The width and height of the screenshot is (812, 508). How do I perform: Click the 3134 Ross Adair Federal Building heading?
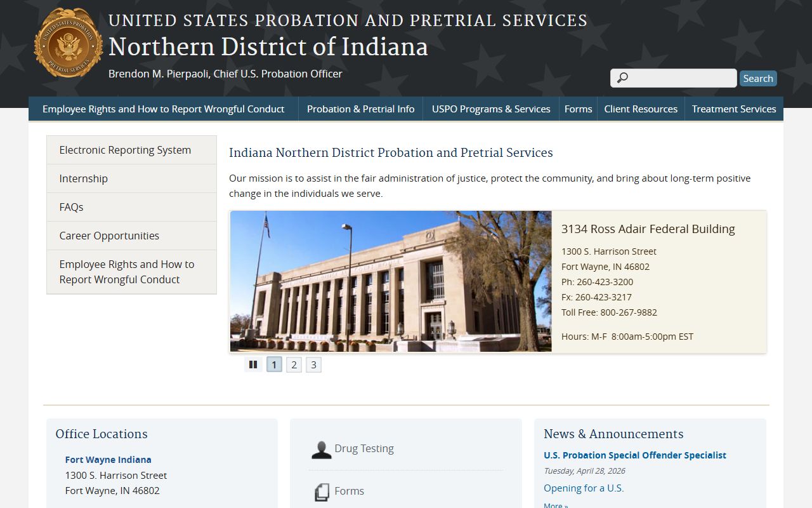pos(648,229)
